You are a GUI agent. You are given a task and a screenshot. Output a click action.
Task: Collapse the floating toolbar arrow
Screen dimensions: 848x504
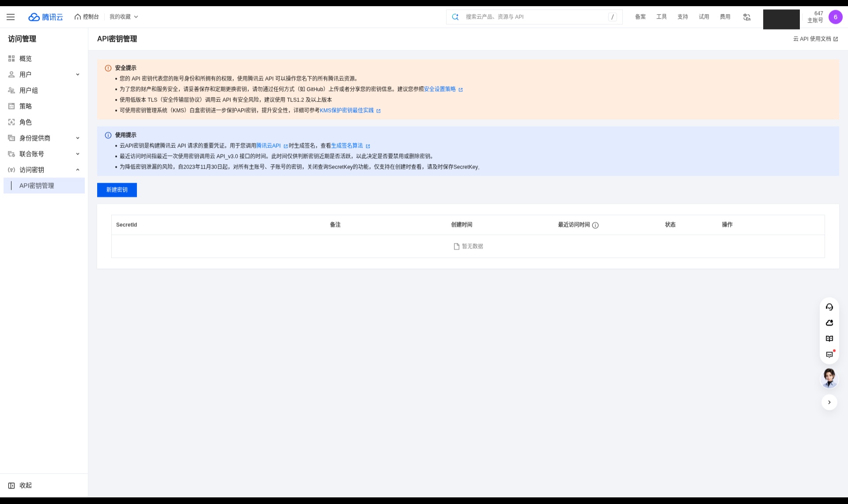tap(829, 402)
